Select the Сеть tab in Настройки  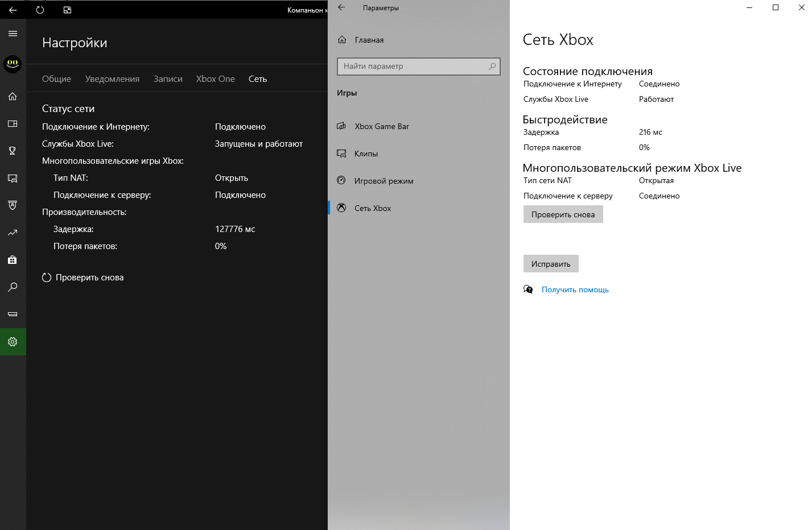[258, 79]
